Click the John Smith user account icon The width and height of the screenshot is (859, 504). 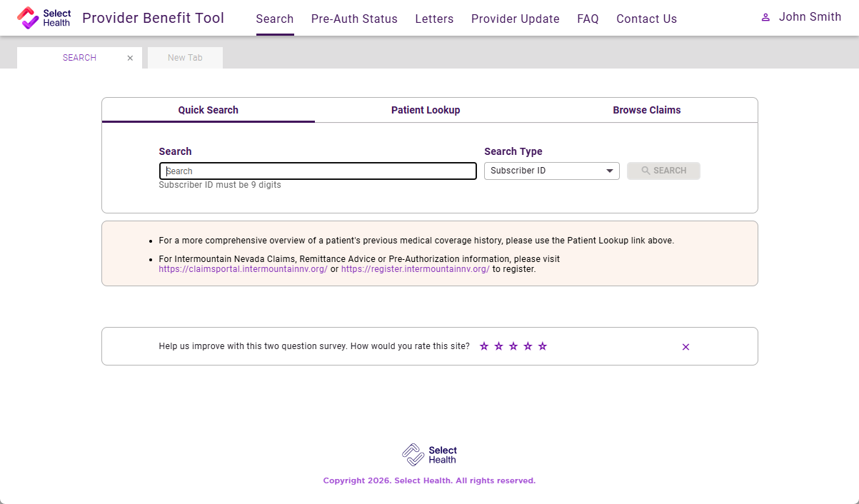click(766, 17)
